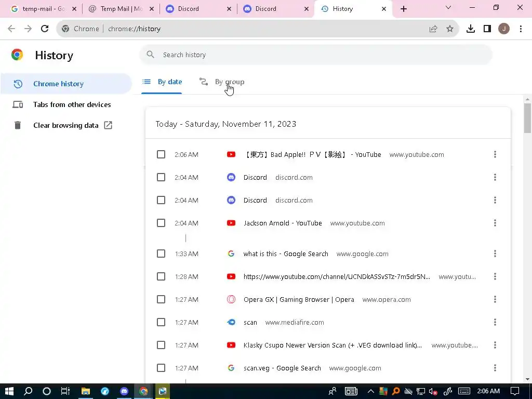Screen dimensions: 532x399
Task: Click the address bar URL
Action: (135, 29)
